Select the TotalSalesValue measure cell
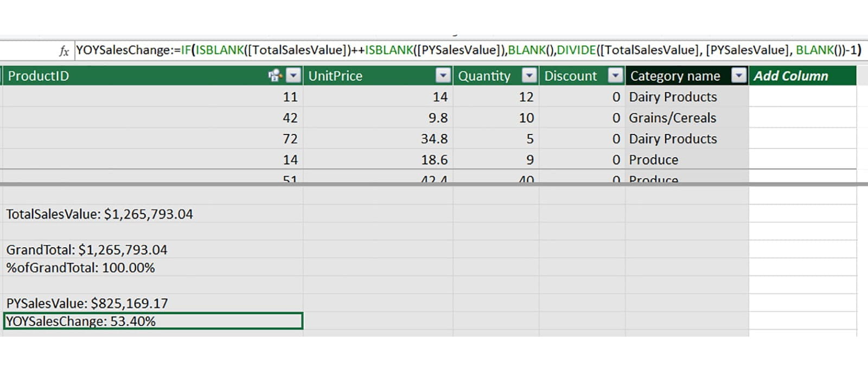Screen dimensions: 868x372 click(99, 214)
